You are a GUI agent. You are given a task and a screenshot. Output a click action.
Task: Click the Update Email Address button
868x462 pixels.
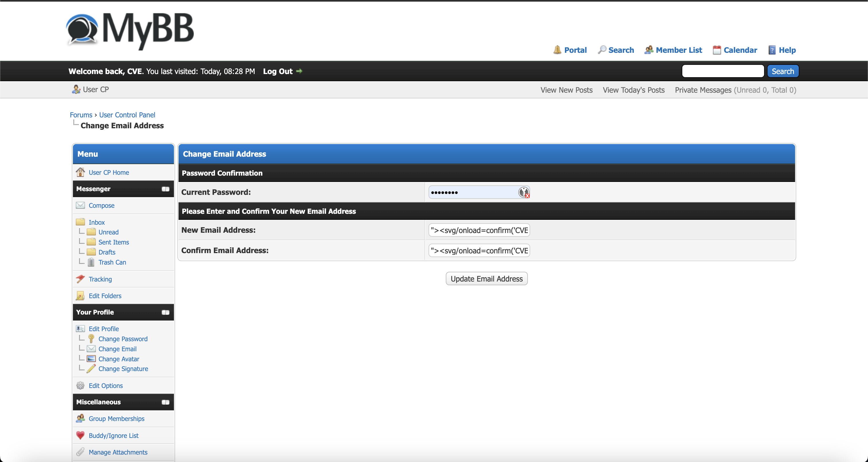coord(487,279)
